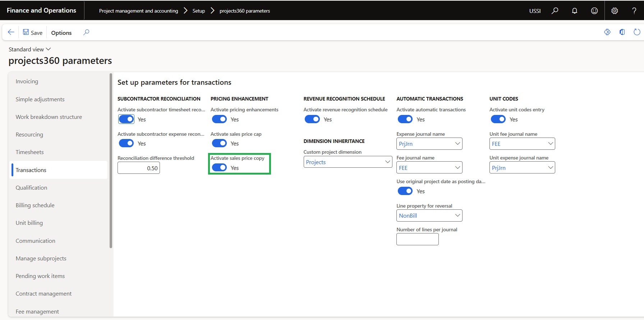Click the Save disk icon
The width and height of the screenshot is (644, 320).
tap(26, 32)
